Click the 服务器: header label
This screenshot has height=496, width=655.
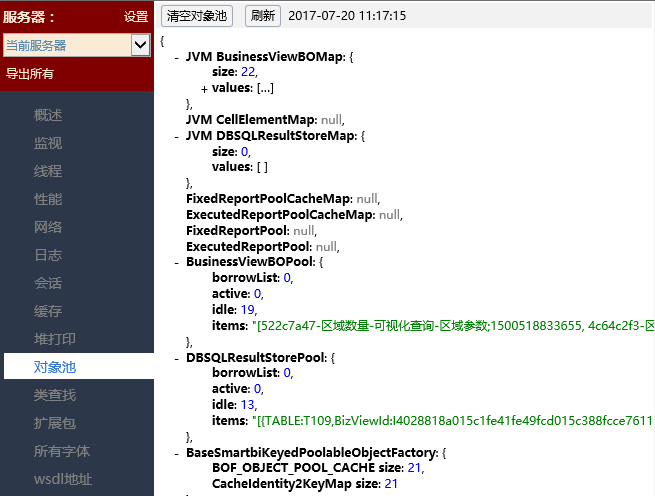29,17
